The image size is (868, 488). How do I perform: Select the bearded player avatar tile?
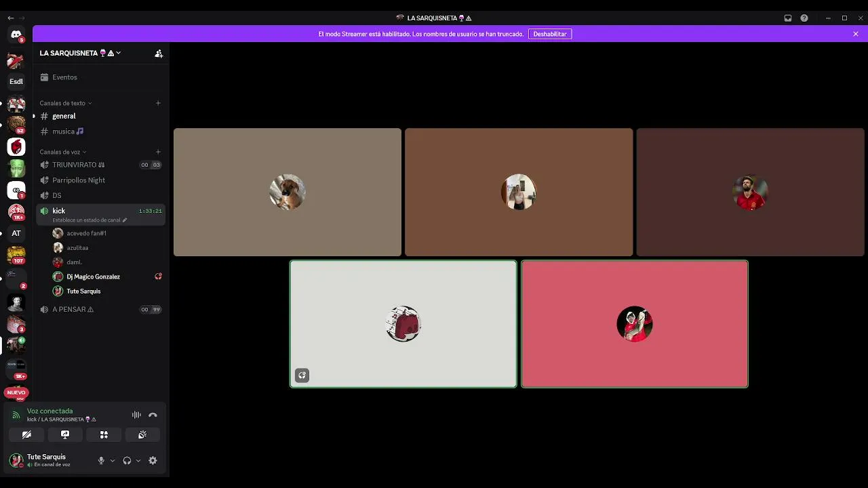750,192
